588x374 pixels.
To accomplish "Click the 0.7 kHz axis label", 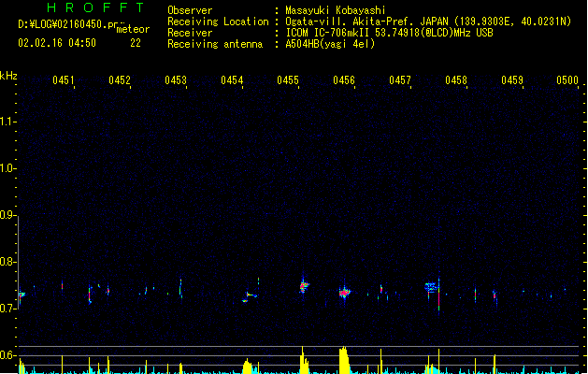I will [x=7, y=309].
